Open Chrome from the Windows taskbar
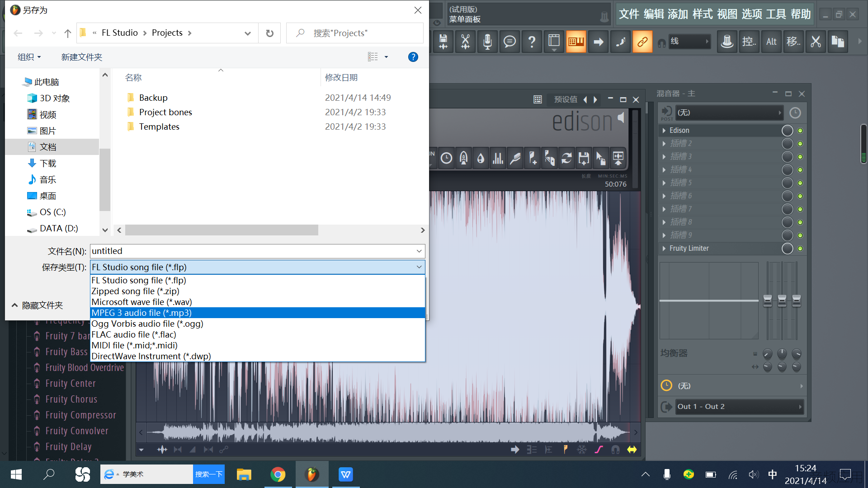 278,474
